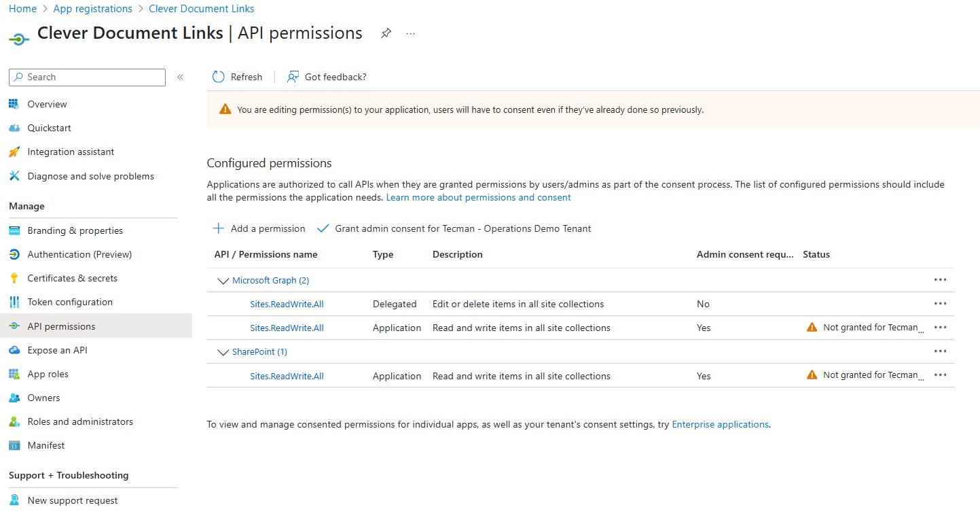Click the 'Delegated' type cell
The width and height of the screenshot is (980, 520).
tap(395, 304)
